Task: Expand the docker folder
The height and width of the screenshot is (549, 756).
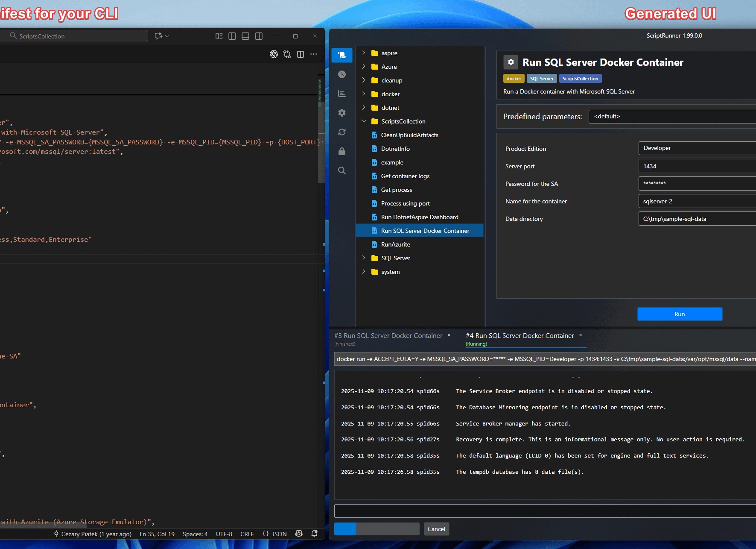Action: (x=363, y=94)
